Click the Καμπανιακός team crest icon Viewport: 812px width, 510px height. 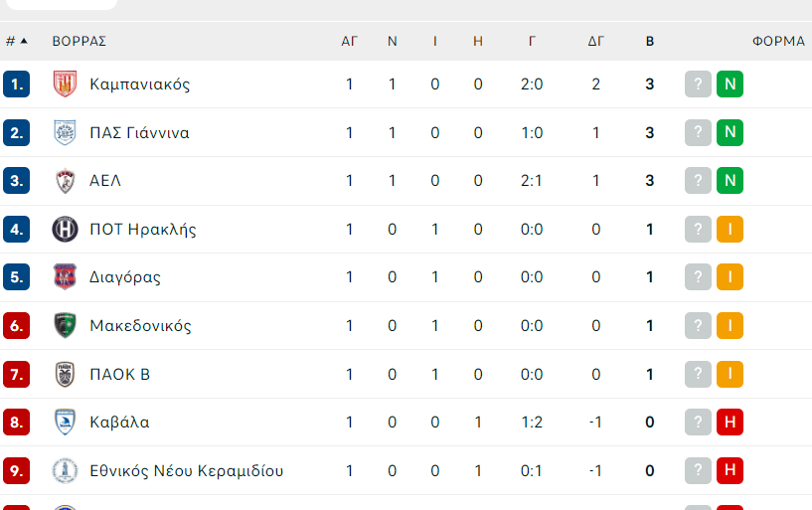65,85
